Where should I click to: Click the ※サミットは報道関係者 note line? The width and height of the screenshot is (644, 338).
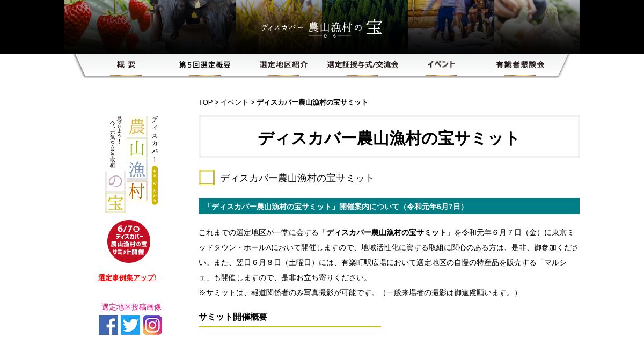[x=360, y=293]
